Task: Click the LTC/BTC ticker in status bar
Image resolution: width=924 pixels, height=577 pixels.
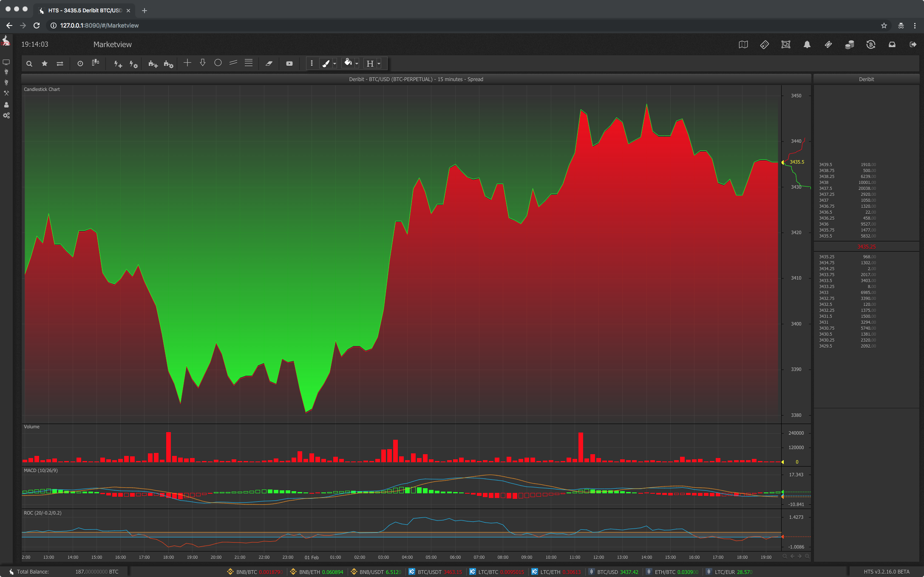Action: (496, 572)
